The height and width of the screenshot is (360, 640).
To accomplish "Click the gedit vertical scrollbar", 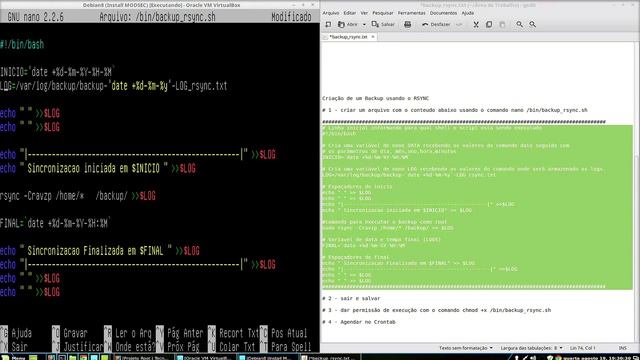I will 637,192.
